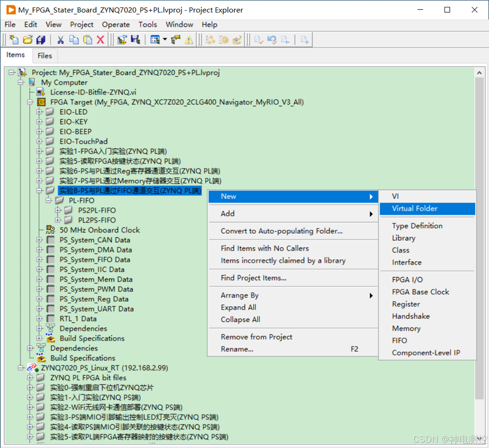Image resolution: width=489 pixels, height=448 pixels.
Task: Click Expand All in context menu
Action: (293, 307)
